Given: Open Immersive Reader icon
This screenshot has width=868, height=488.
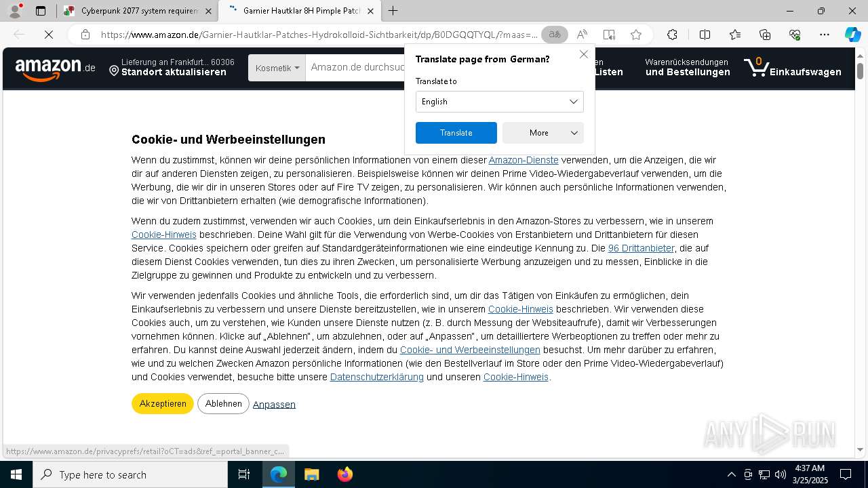Looking at the screenshot, I should point(609,35).
